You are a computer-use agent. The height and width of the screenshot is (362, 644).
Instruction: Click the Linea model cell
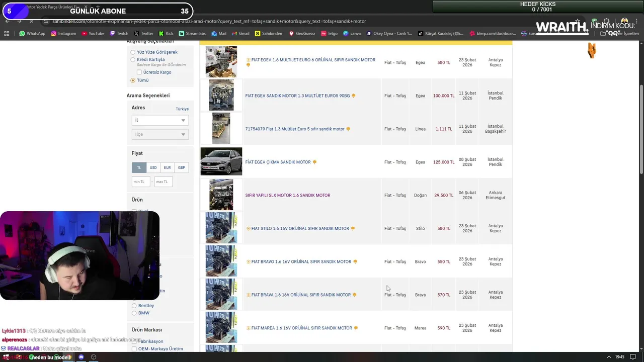pyautogui.click(x=420, y=129)
